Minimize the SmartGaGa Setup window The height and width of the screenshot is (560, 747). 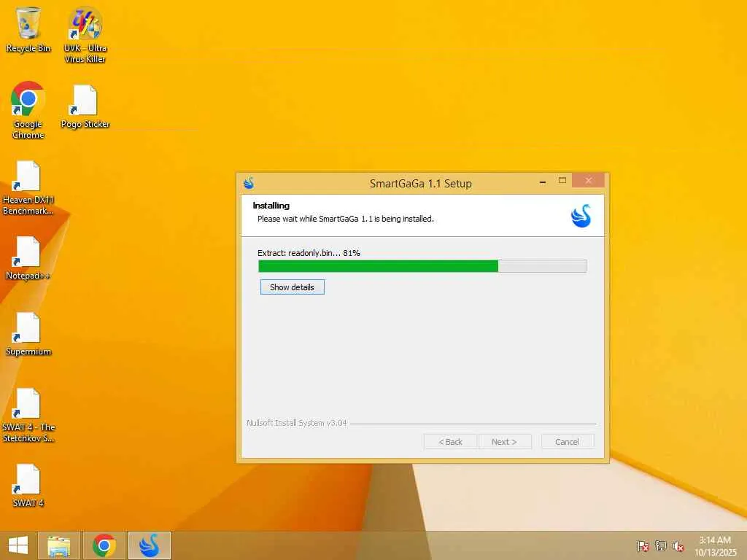(x=543, y=181)
